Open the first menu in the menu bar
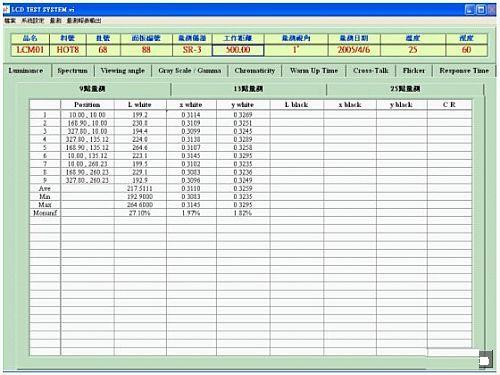The width and height of the screenshot is (500, 375). [x=10, y=21]
